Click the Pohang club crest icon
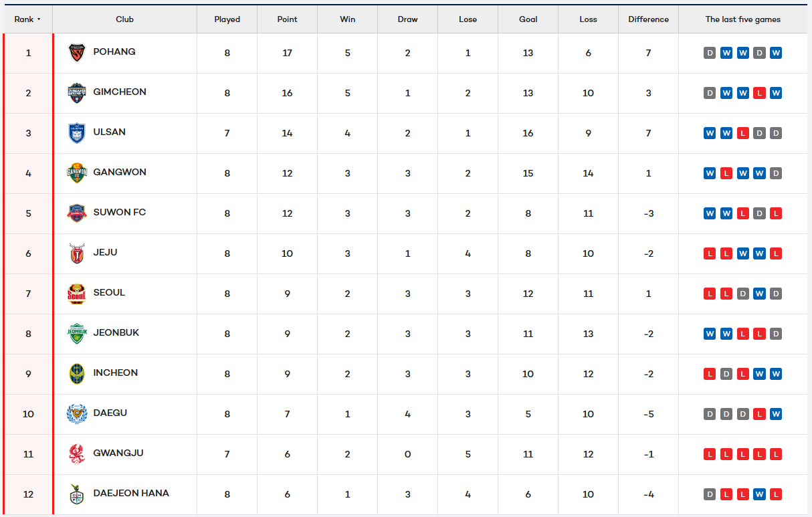The width and height of the screenshot is (812, 517). 77,53
